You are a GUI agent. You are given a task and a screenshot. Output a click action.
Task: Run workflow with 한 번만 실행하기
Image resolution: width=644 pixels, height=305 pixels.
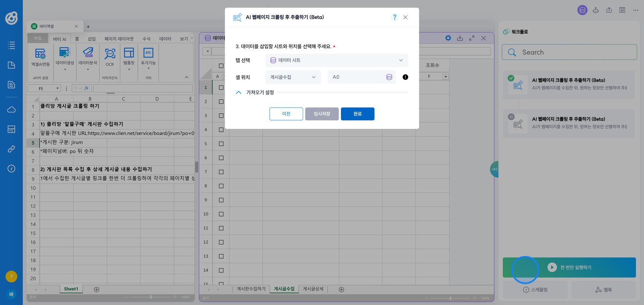click(x=569, y=268)
